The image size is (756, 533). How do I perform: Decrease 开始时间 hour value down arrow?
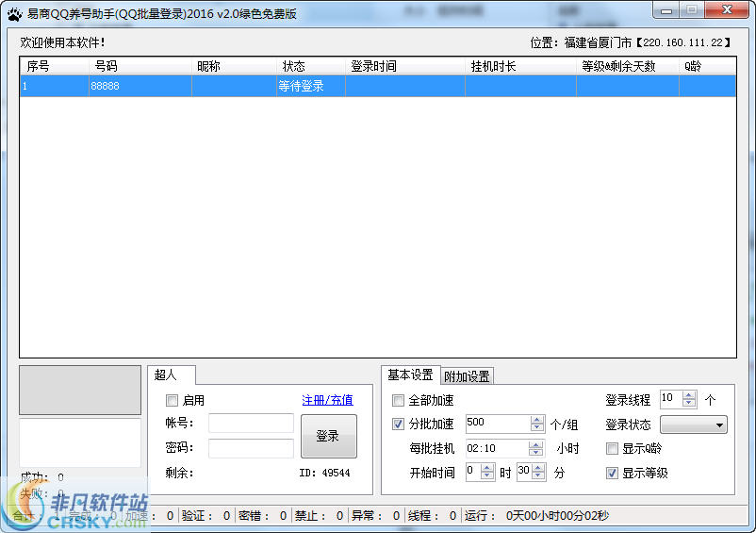pyautogui.click(x=487, y=476)
